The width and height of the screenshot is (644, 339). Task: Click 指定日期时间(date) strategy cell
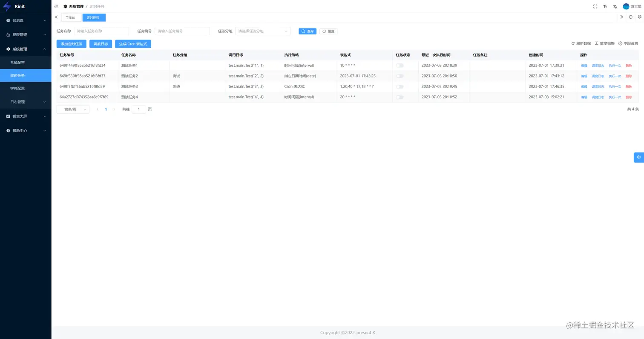300,76
